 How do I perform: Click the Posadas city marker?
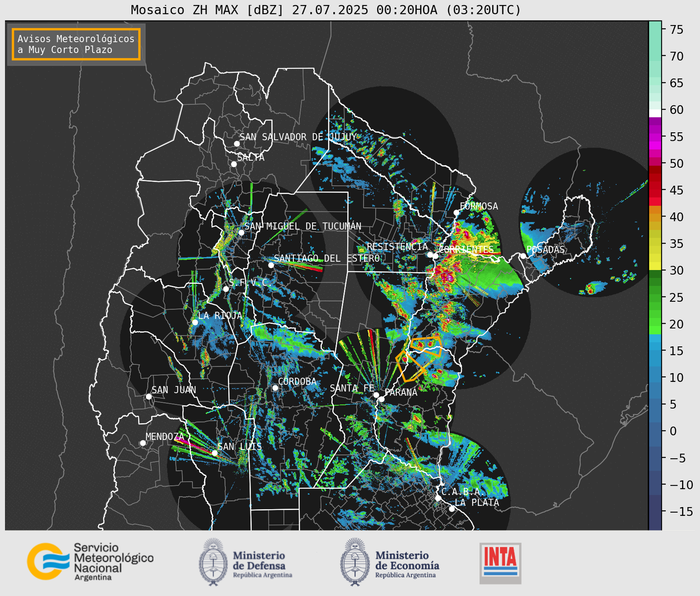tap(523, 256)
